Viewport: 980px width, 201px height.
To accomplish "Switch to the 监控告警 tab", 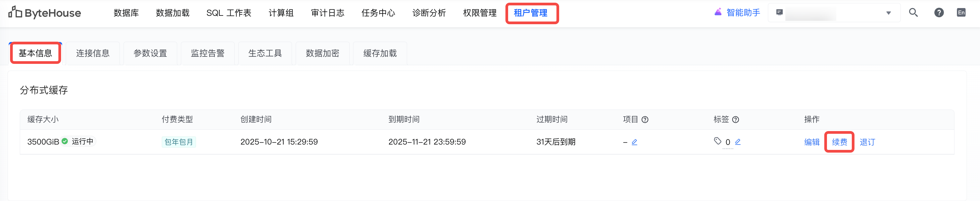I will click(x=208, y=53).
